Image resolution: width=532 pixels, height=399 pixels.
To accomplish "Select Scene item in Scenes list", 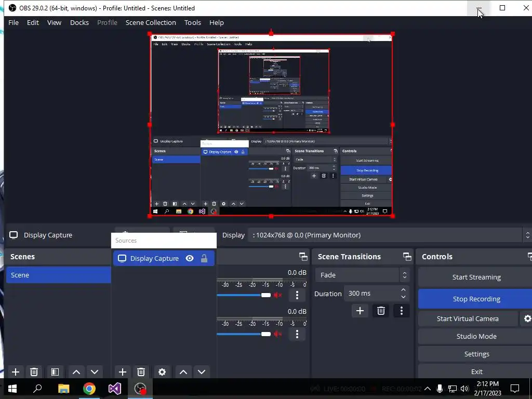I will 58,275.
